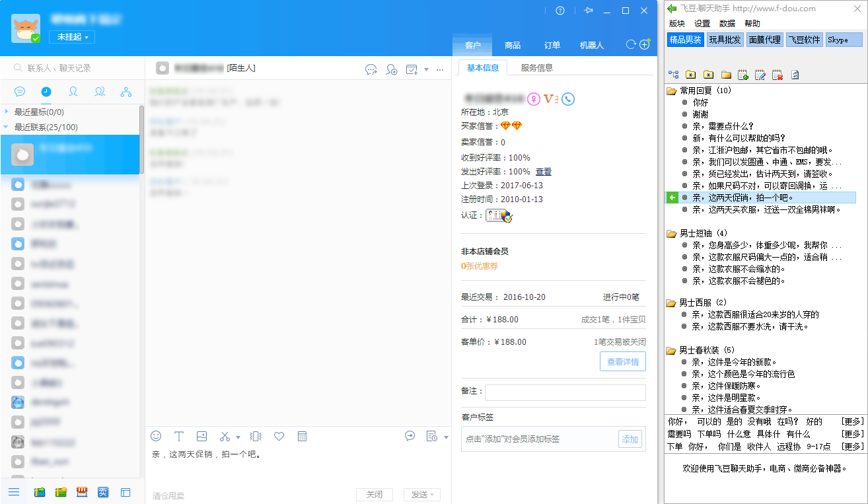Collapse the '男士春秋装 (5)' folder

click(671, 350)
